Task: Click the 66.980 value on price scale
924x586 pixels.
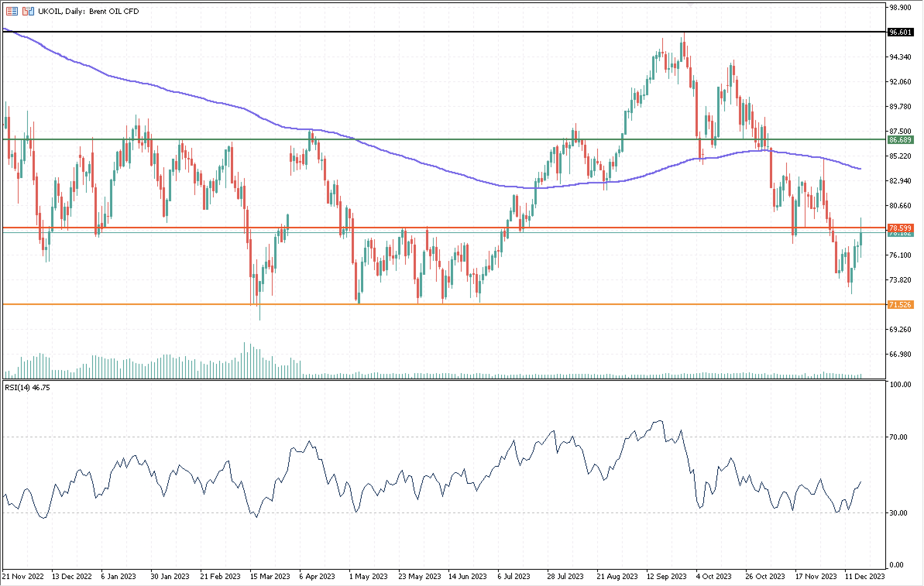Action: (x=900, y=354)
